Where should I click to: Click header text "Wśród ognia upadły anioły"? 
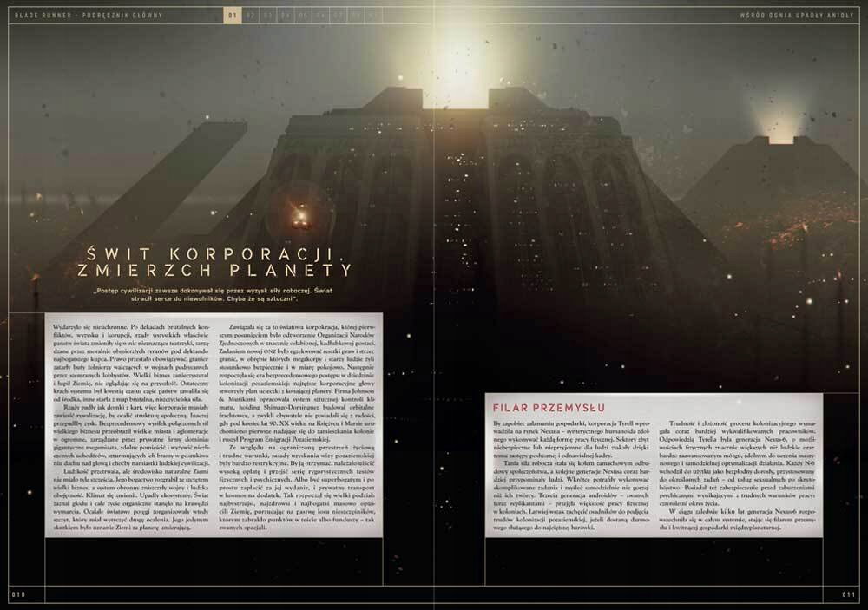pos(797,16)
